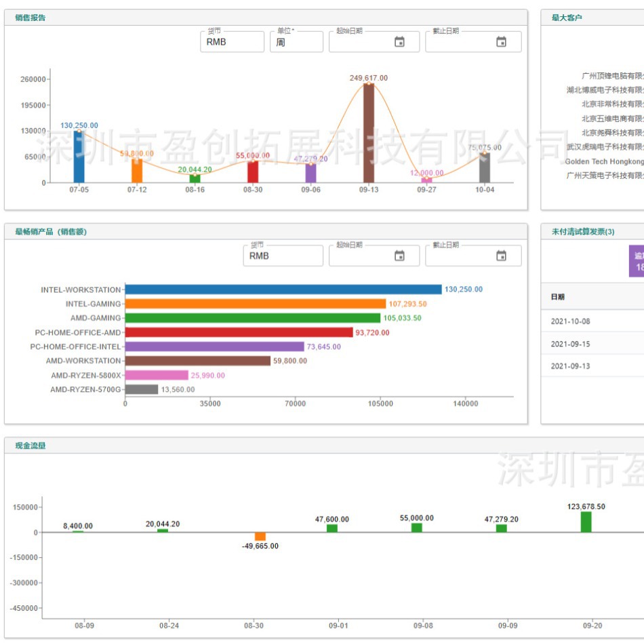Select the 09-13 bar showing 249,617.00
This screenshot has height=644, width=644.
369,133
